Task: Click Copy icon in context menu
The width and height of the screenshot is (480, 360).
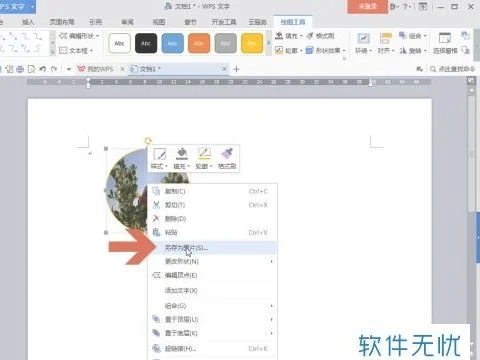Action: pyautogui.click(x=156, y=191)
